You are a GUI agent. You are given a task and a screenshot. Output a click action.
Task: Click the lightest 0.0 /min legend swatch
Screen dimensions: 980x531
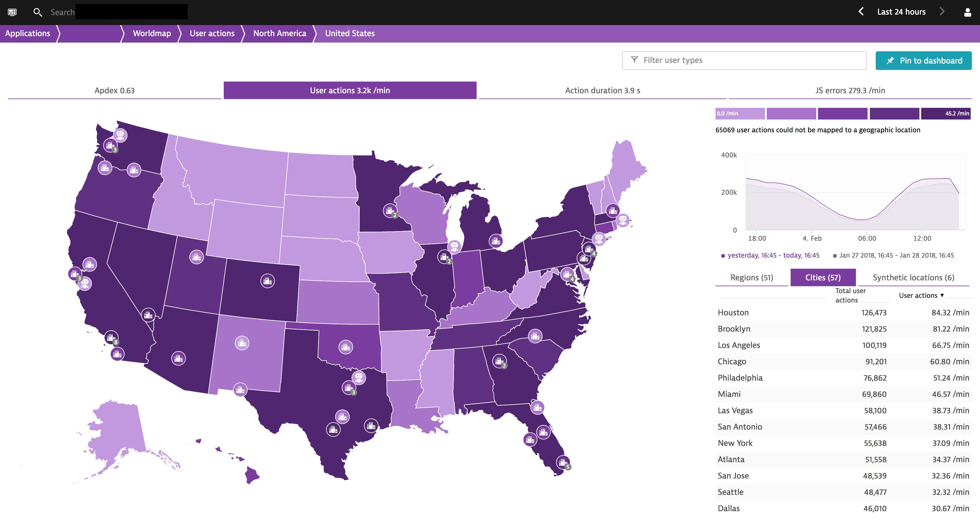click(740, 113)
